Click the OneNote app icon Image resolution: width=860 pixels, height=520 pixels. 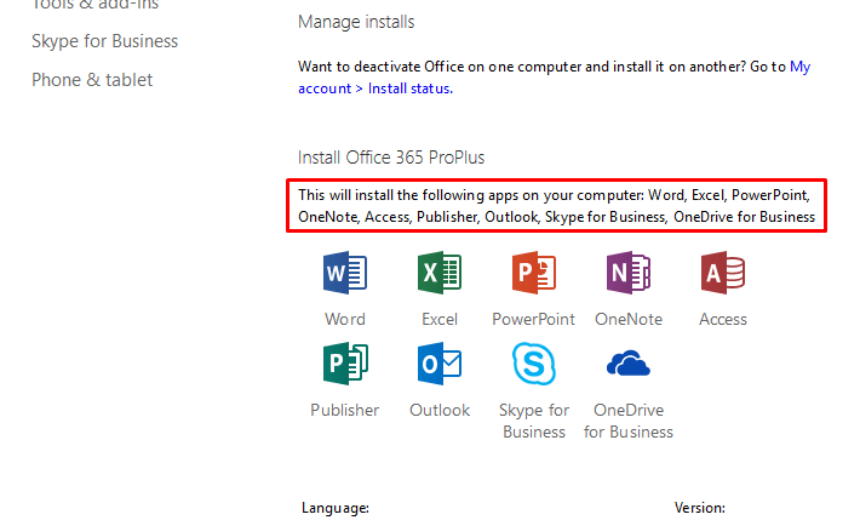[629, 273]
